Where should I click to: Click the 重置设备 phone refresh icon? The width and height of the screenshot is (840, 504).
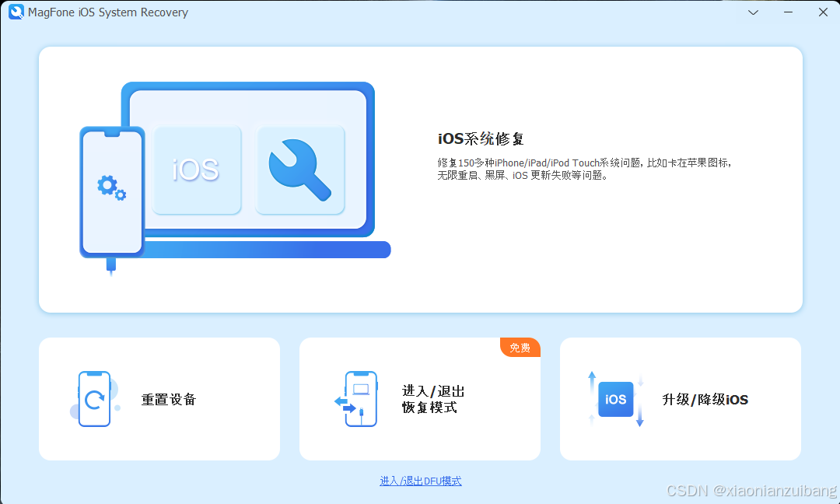(95, 399)
